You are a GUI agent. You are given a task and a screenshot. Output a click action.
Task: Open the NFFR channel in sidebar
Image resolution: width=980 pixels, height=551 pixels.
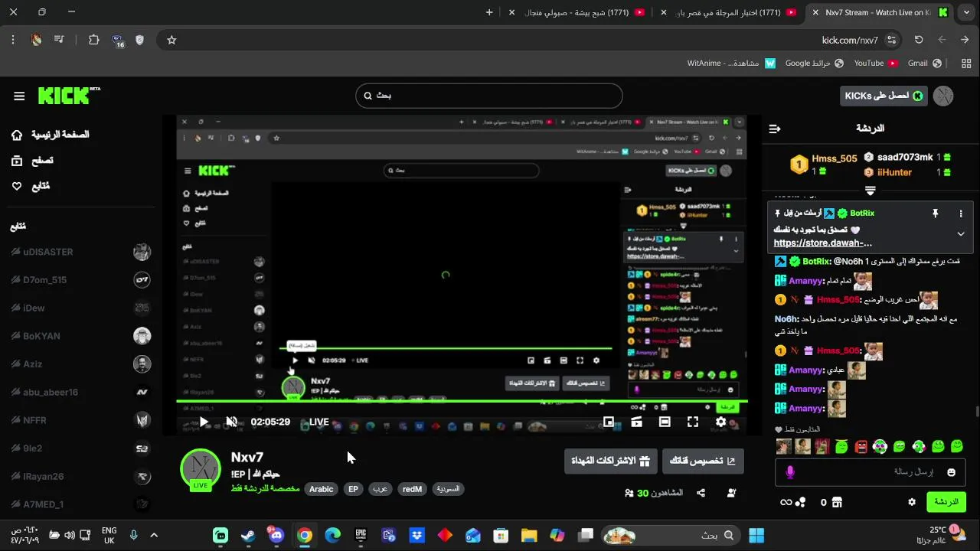pos(80,420)
